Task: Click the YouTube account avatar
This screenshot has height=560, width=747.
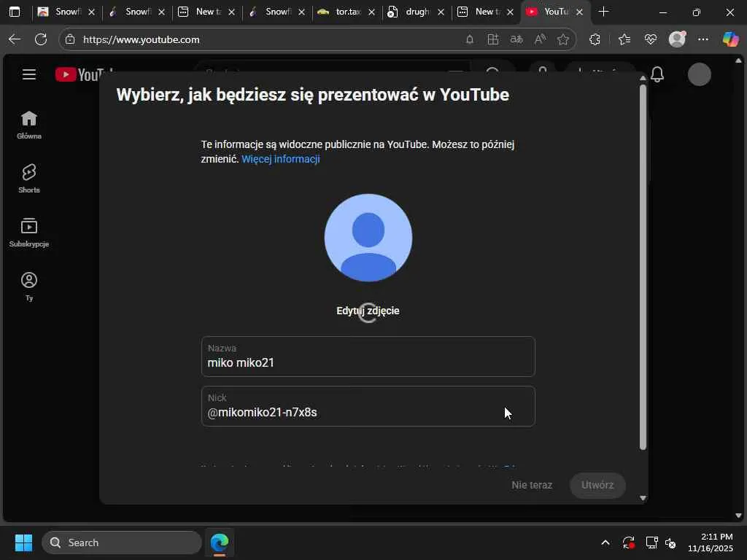Action: (700, 74)
